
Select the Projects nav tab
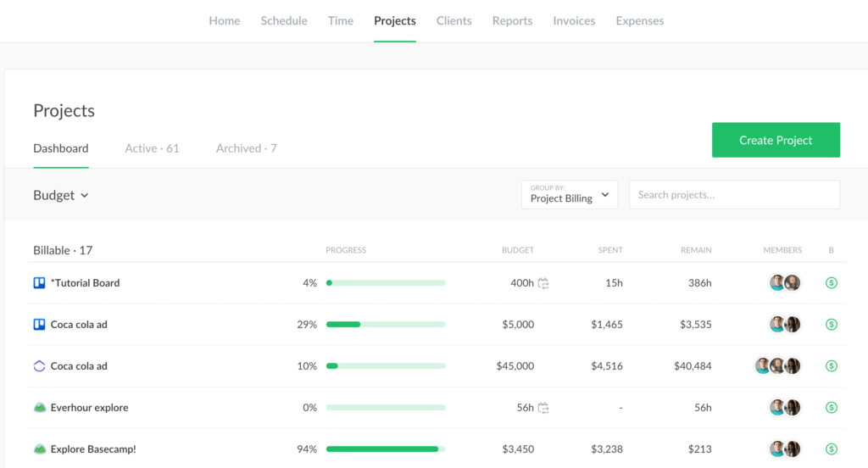tap(395, 20)
